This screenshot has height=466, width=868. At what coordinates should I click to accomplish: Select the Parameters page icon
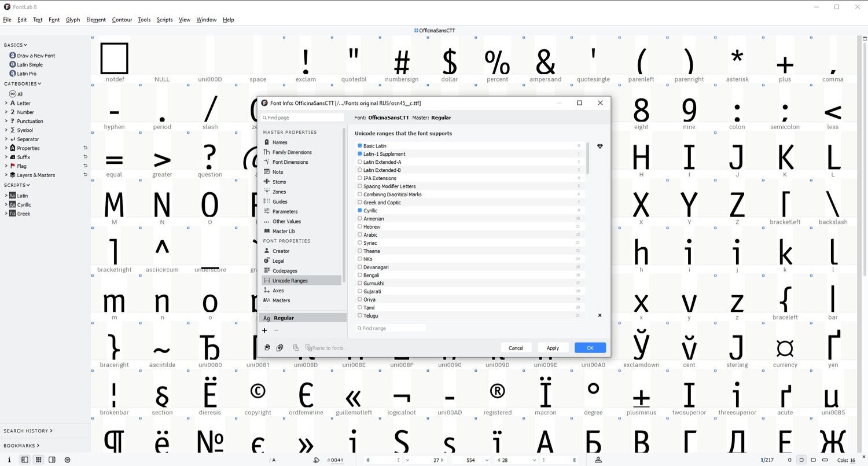267,211
